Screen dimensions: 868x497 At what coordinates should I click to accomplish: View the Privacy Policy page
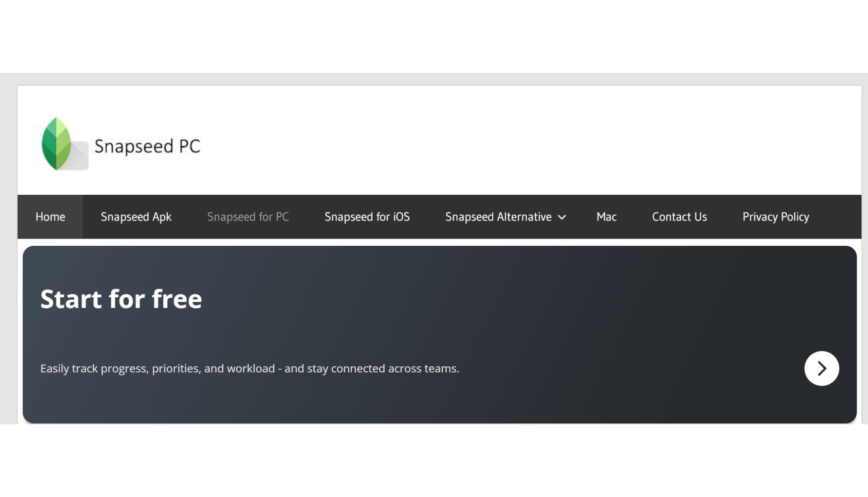point(775,217)
